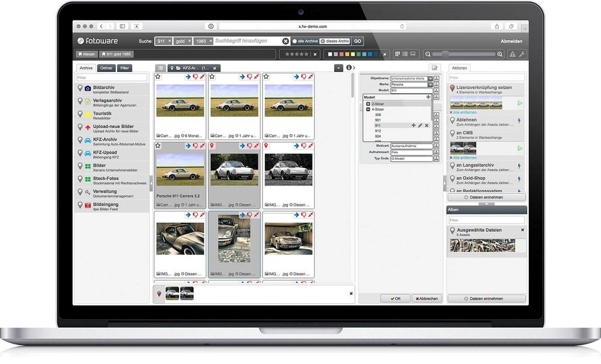
Task: Switch to grid thumbnail view icon
Action: (x=397, y=54)
